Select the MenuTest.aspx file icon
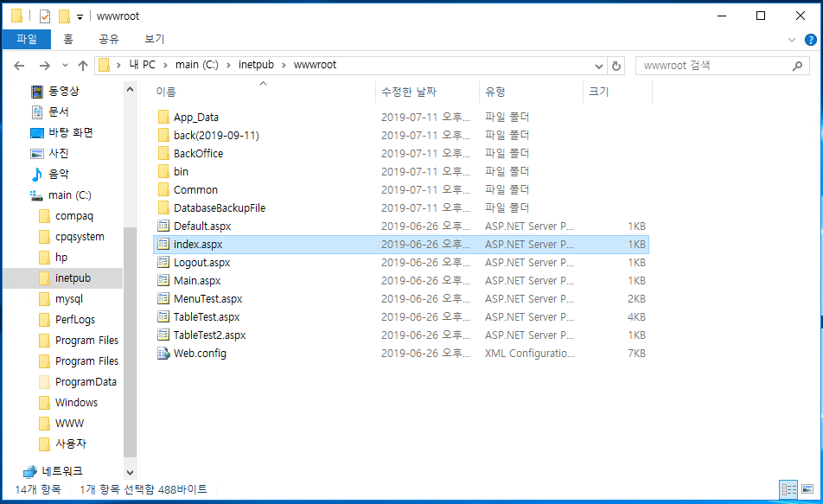823x504 pixels. (x=163, y=298)
